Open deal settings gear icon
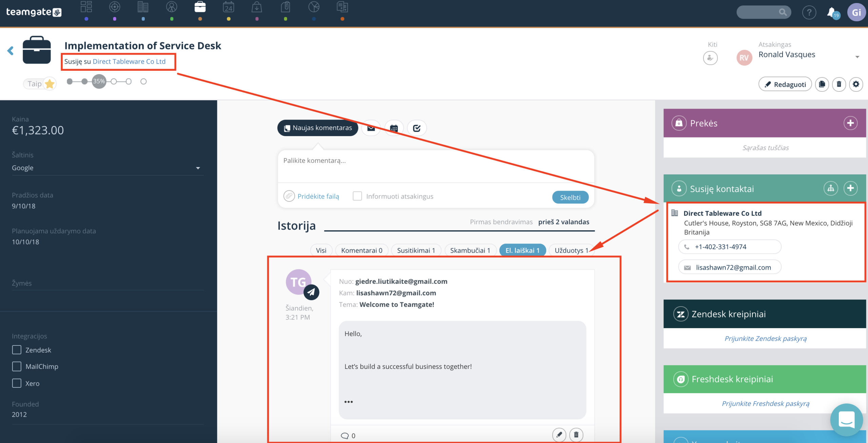868x443 pixels. pos(856,84)
